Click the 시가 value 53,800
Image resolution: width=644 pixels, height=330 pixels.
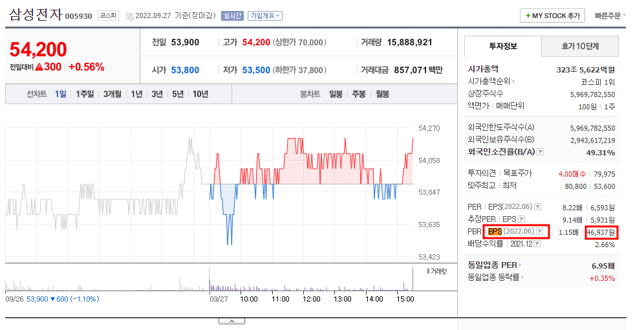[185, 71]
